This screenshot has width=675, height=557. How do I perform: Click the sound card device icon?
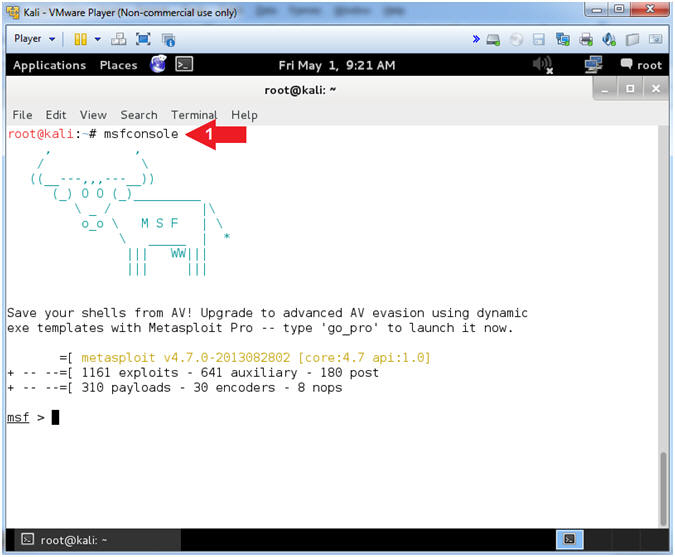[609, 40]
